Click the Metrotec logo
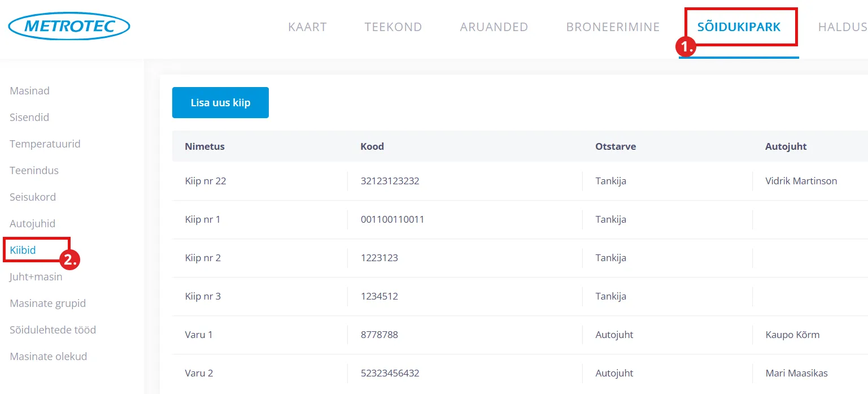This screenshot has height=394, width=868. [69, 27]
